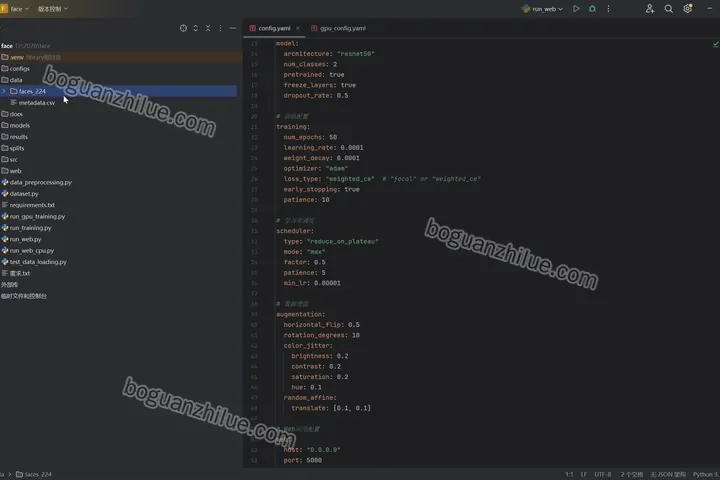
Task: Open the face project dropdown
Action: pyautogui.click(x=16, y=9)
